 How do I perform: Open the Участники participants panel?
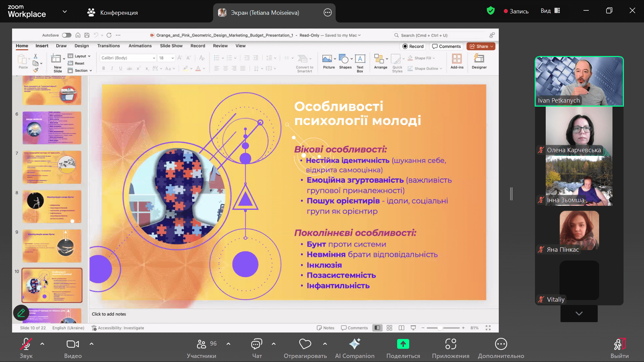[202, 348]
